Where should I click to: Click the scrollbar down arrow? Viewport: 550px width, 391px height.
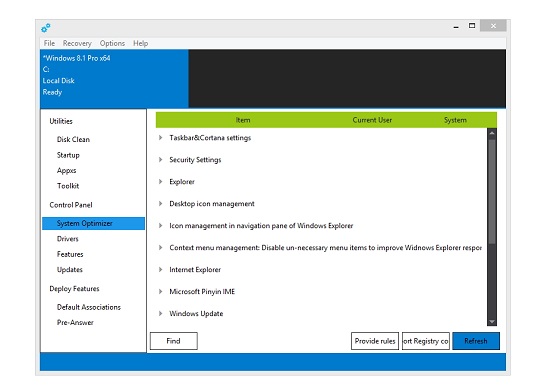(492, 322)
